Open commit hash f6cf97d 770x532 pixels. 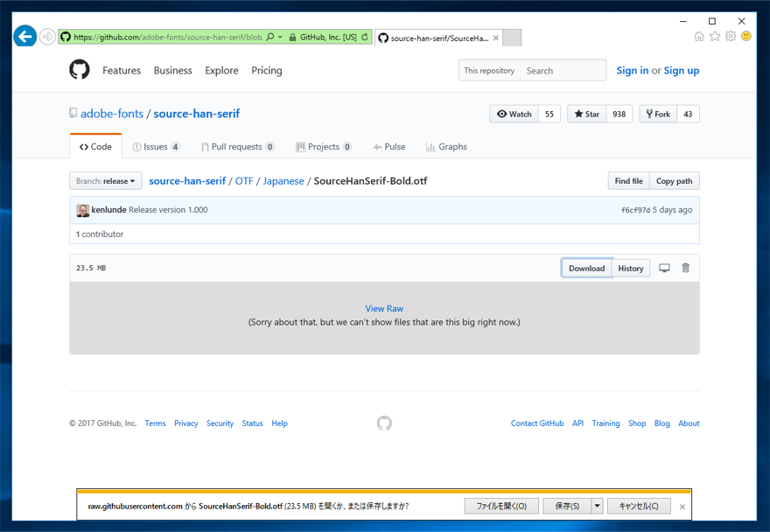coord(635,210)
